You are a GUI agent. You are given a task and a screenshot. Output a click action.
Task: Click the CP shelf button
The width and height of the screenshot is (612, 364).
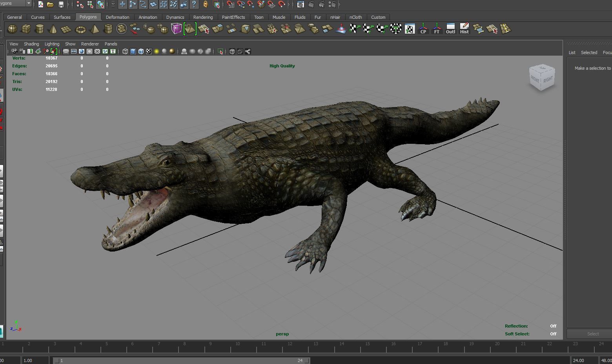[423, 29]
